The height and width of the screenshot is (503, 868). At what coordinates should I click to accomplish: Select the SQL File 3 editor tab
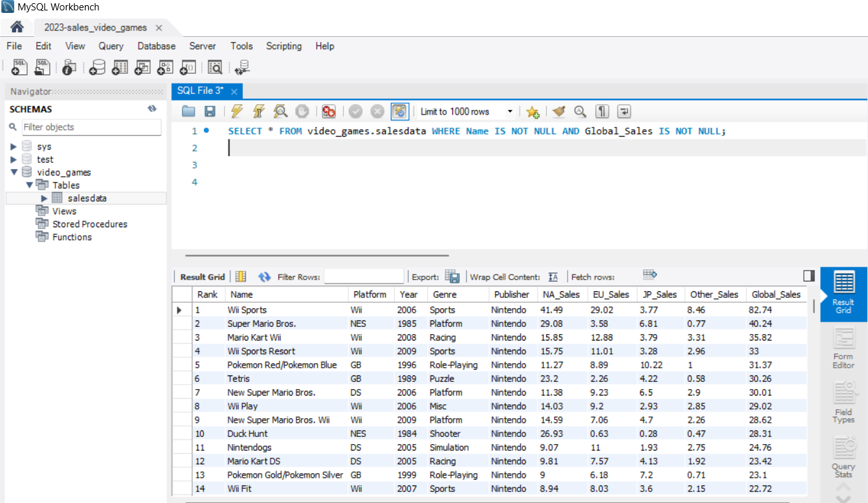click(x=201, y=91)
